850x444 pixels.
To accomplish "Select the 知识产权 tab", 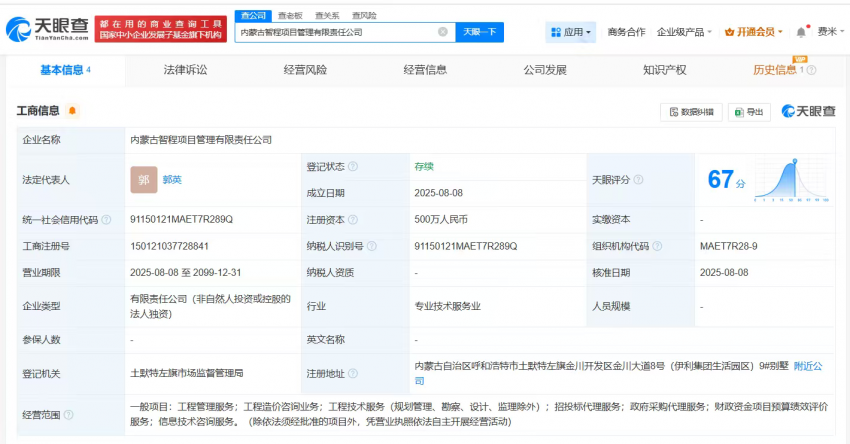I will (x=664, y=70).
